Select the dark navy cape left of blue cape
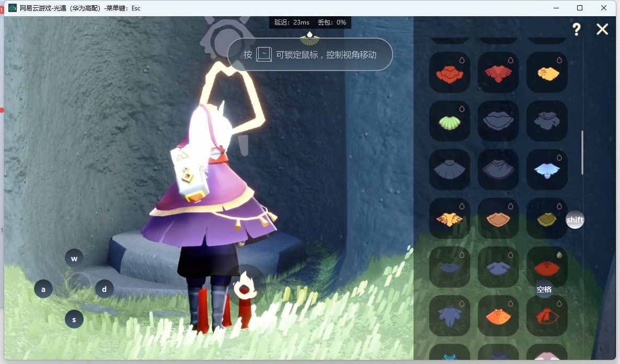The height and width of the screenshot is (364, 620). pyautogui.click(x=450, y=267)
